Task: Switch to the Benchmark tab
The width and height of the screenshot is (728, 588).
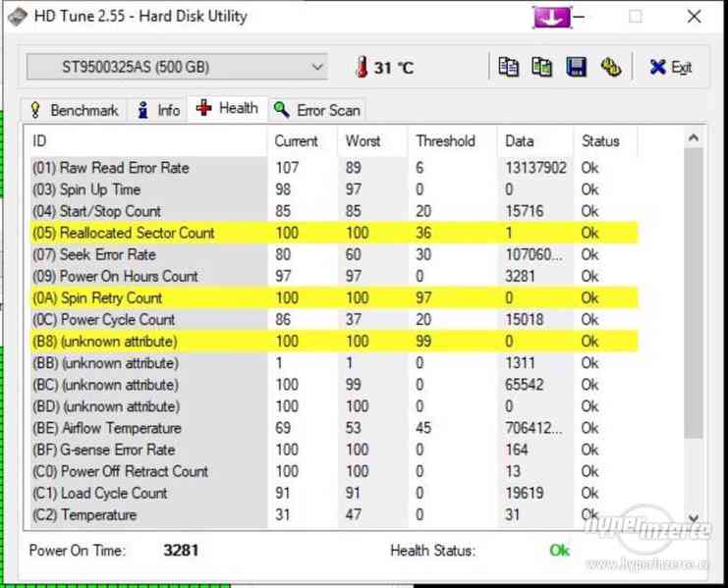Action: (75, 110)
